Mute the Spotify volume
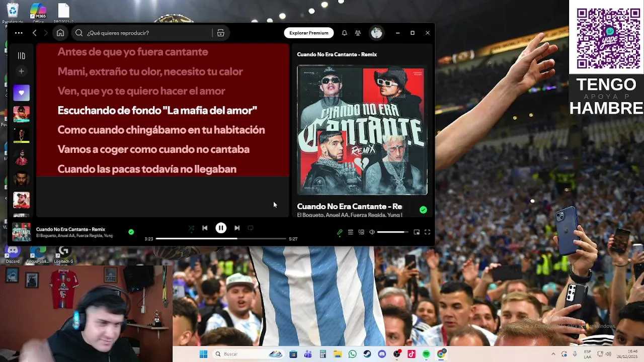The width and height of the screenshot is (644, 362). (372, 232)
